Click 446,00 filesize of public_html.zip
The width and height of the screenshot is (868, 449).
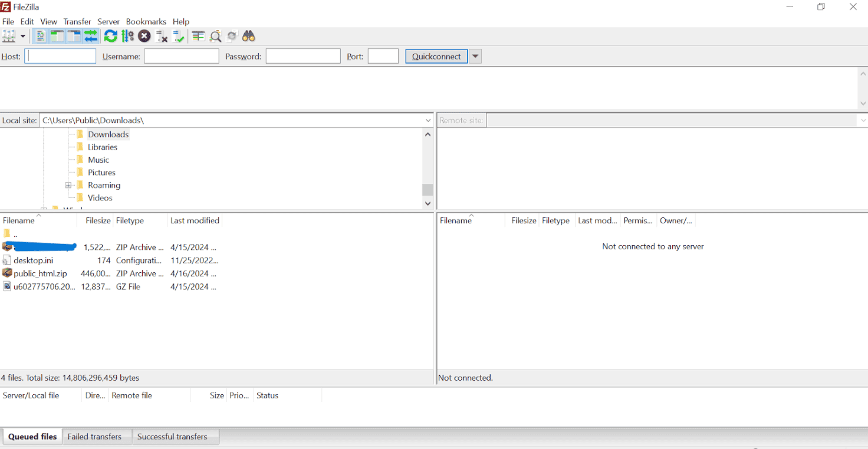pos(96,273)
